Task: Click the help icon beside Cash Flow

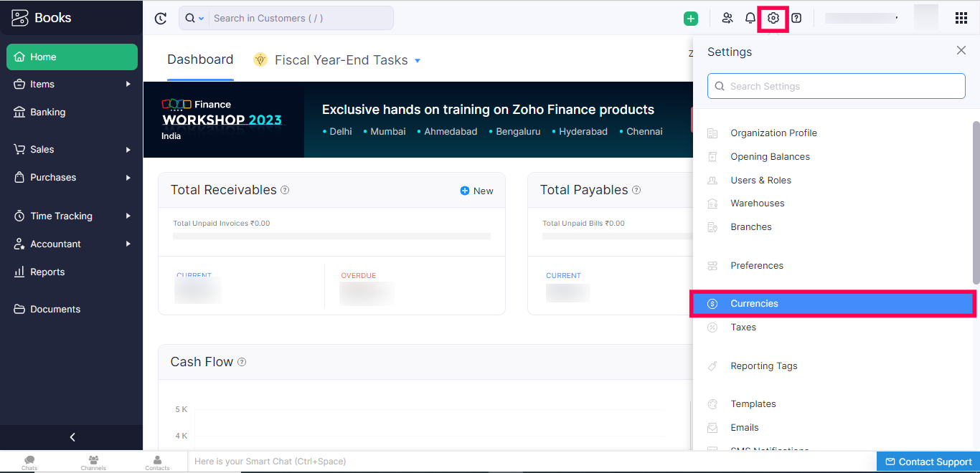Action: click(242, 362)
